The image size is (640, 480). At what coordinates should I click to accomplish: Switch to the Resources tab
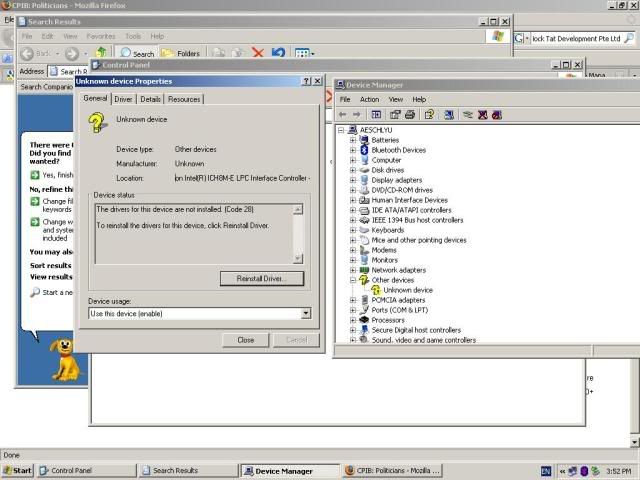(x=184, y=99)
